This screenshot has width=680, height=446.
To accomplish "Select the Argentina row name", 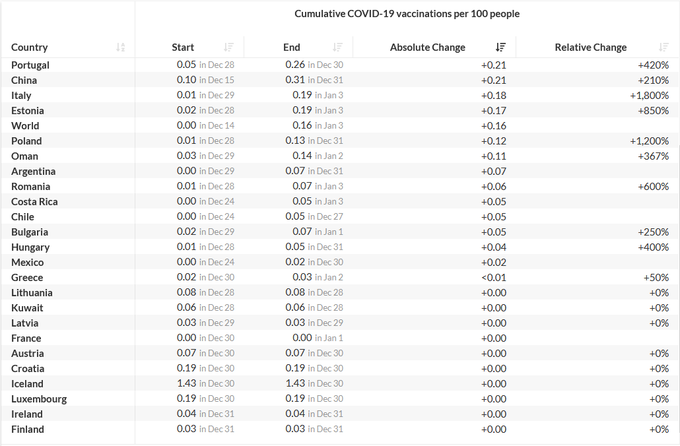I will [33, 171].
